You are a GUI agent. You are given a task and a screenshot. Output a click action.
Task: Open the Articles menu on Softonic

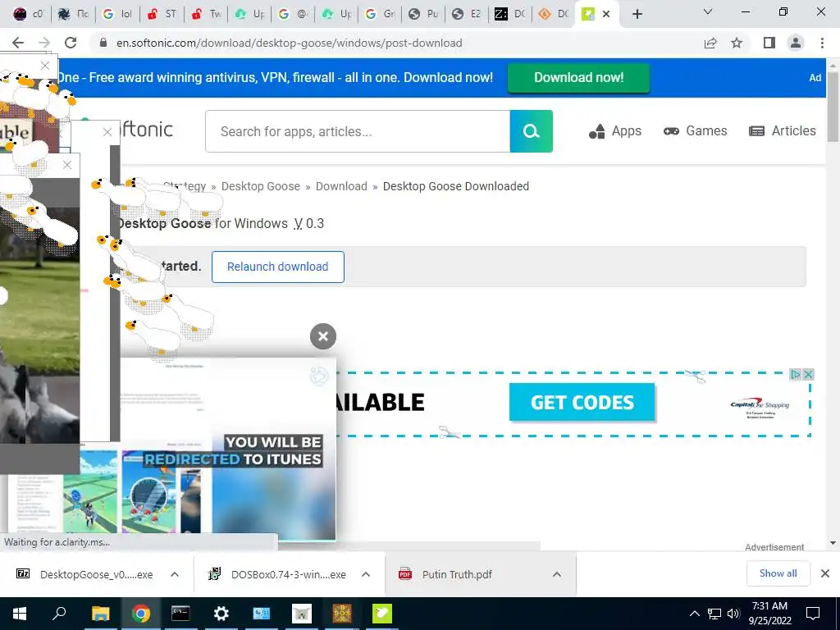point(782,130)
